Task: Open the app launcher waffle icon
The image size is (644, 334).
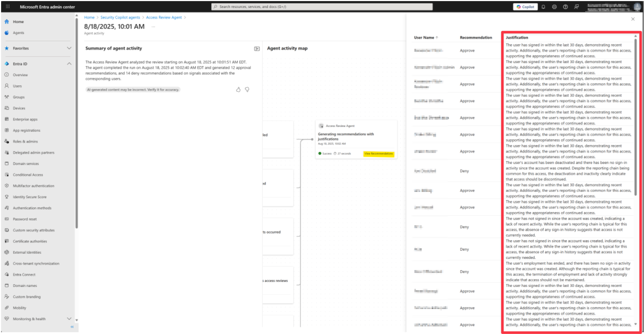Action: (x=8, y=7)
